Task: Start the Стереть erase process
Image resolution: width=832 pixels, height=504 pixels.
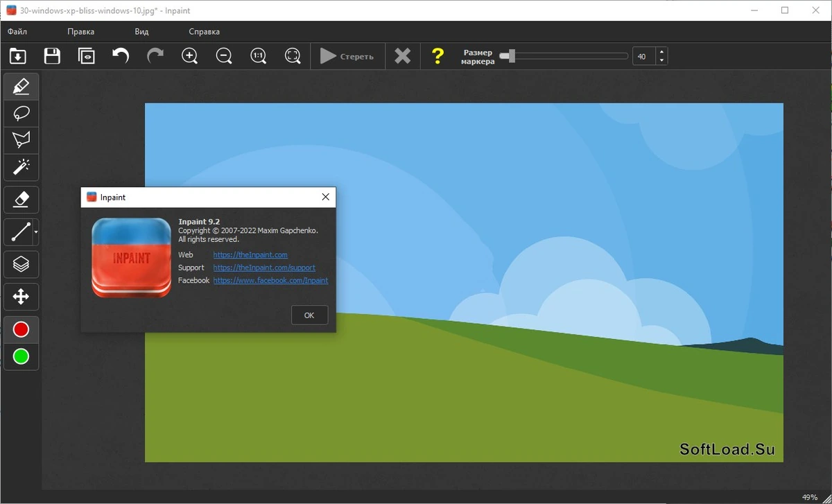Action: (x=347, y=56)
